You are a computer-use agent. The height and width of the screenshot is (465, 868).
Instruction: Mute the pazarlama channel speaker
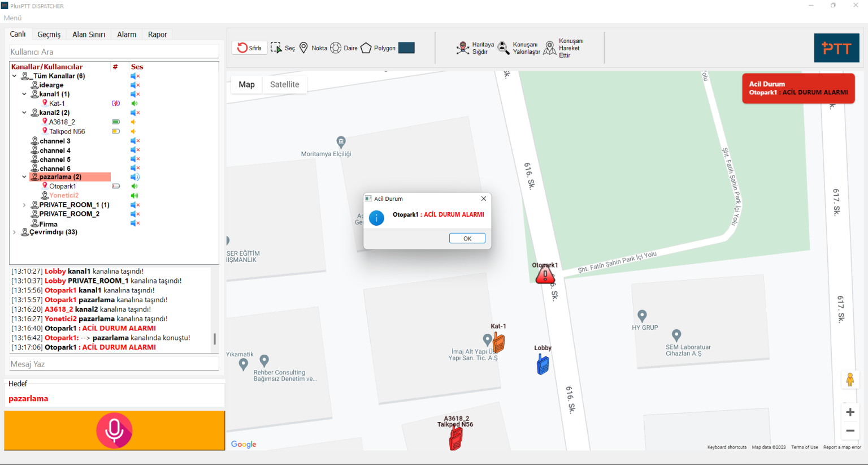(x=135, y=177)
